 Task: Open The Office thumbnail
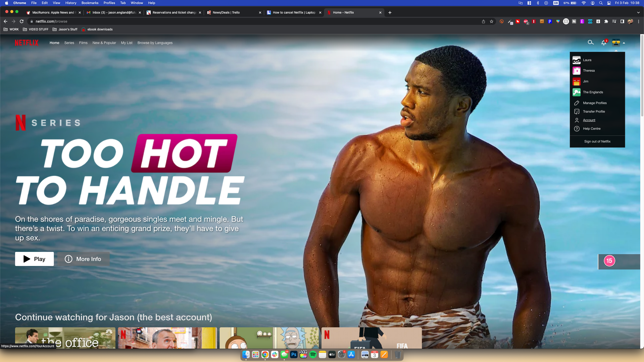(65, 338)
